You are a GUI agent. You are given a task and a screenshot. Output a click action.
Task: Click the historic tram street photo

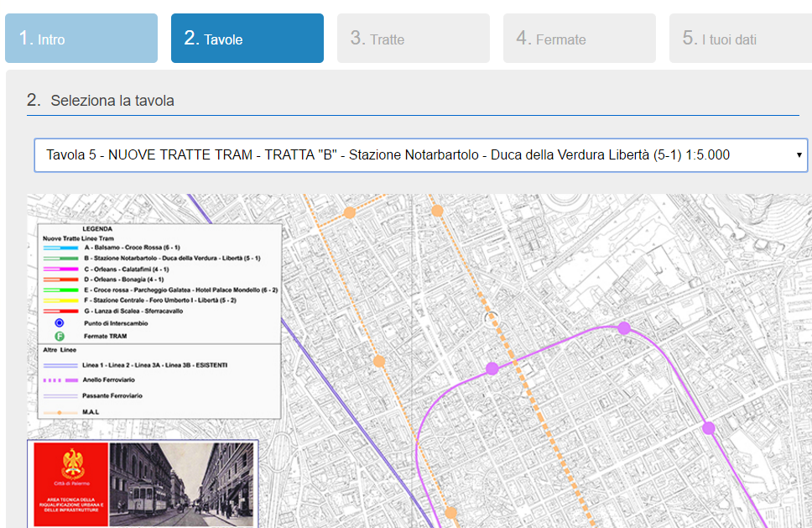[182, 484]
